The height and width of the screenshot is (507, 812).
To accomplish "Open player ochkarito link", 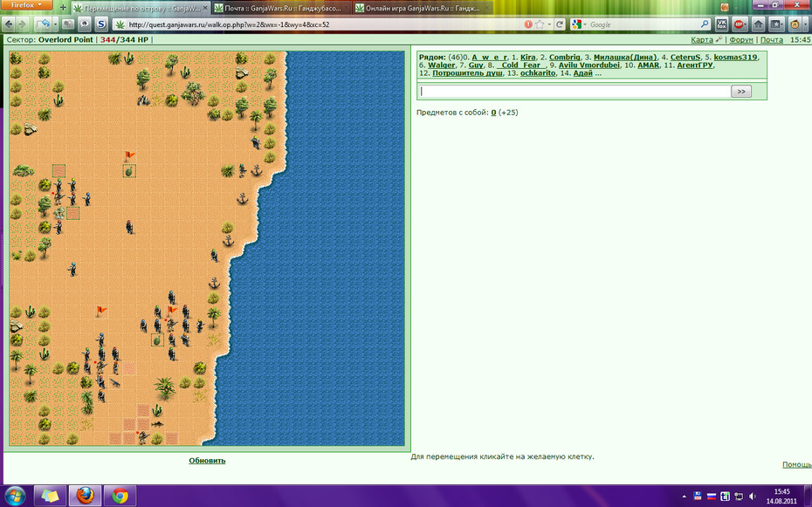I will coord(538,73).
